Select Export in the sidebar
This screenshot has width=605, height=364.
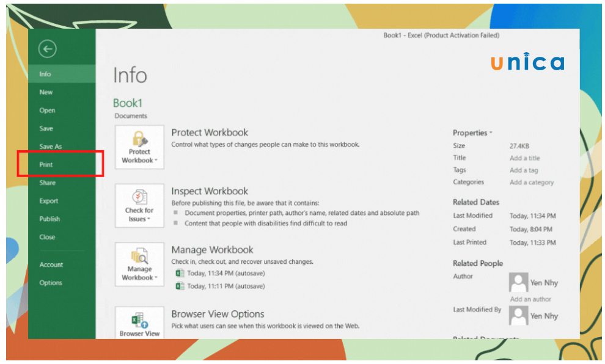pyautogui.click(x=62, y=201)
